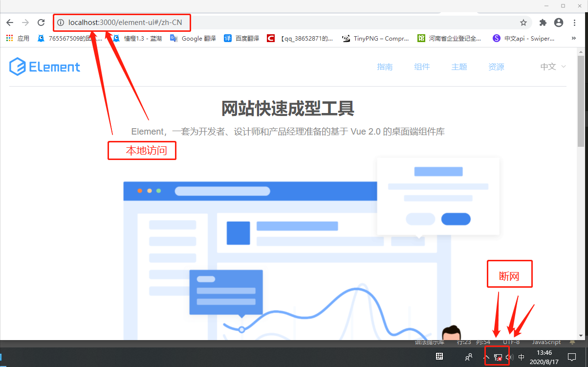Open the 百度翻译 bookmark
Screen dimensions: 588x367
(x=241, y=38)
